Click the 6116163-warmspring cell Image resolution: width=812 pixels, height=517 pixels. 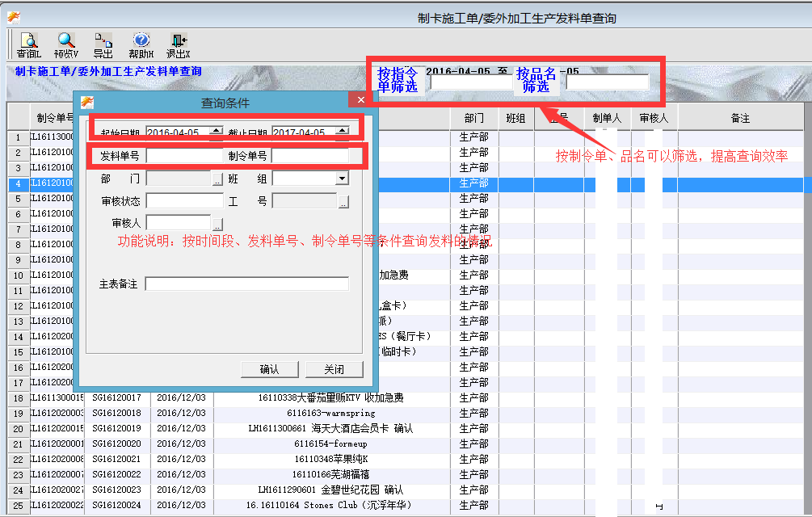click(331, 413)
